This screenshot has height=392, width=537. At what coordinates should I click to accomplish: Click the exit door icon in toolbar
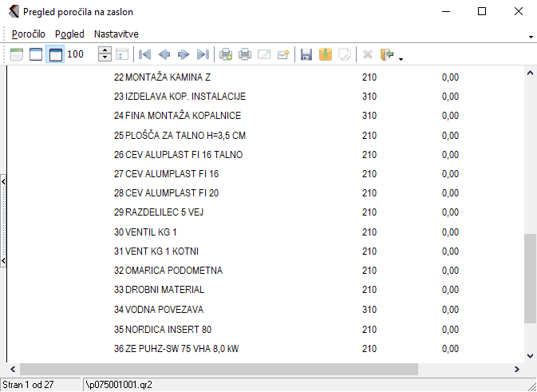tap(388, 54)
